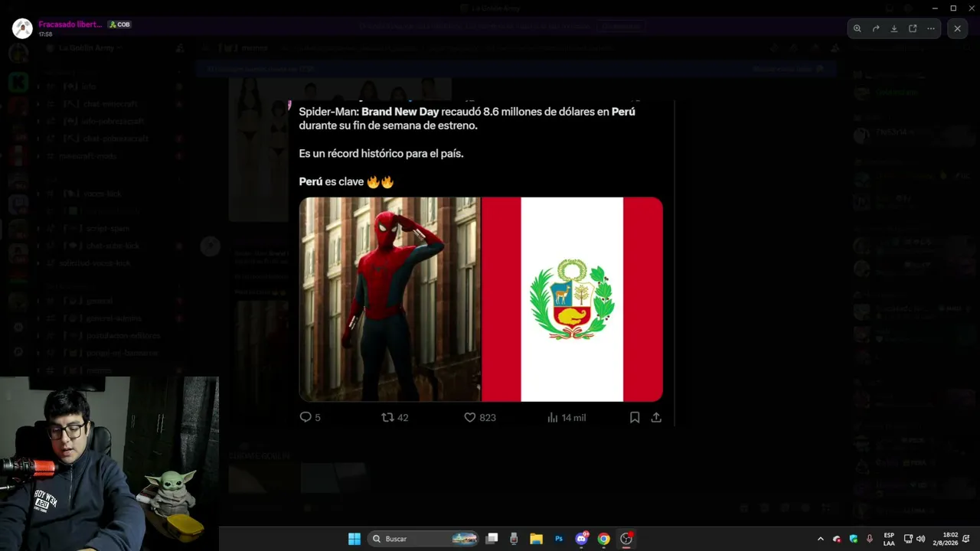Open the circular red-dot app in the taskbar
This screenshot has width=980, height=551.
coord(626,539)
